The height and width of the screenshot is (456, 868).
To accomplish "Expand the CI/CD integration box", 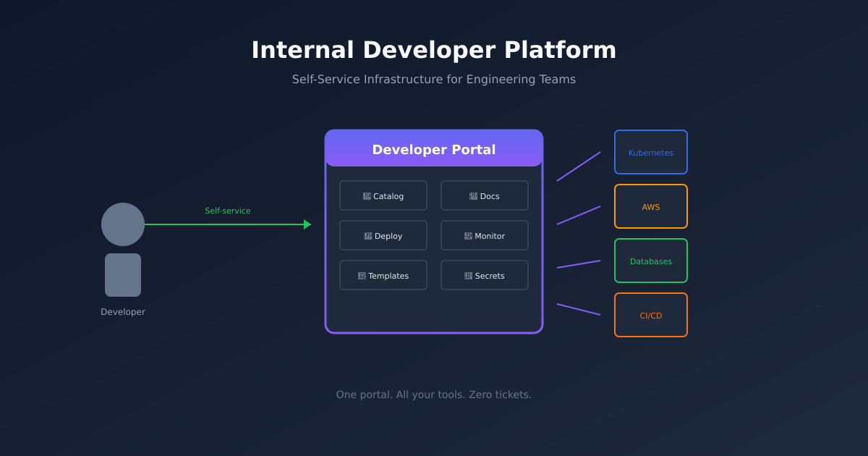I will [x=651, y=315].
